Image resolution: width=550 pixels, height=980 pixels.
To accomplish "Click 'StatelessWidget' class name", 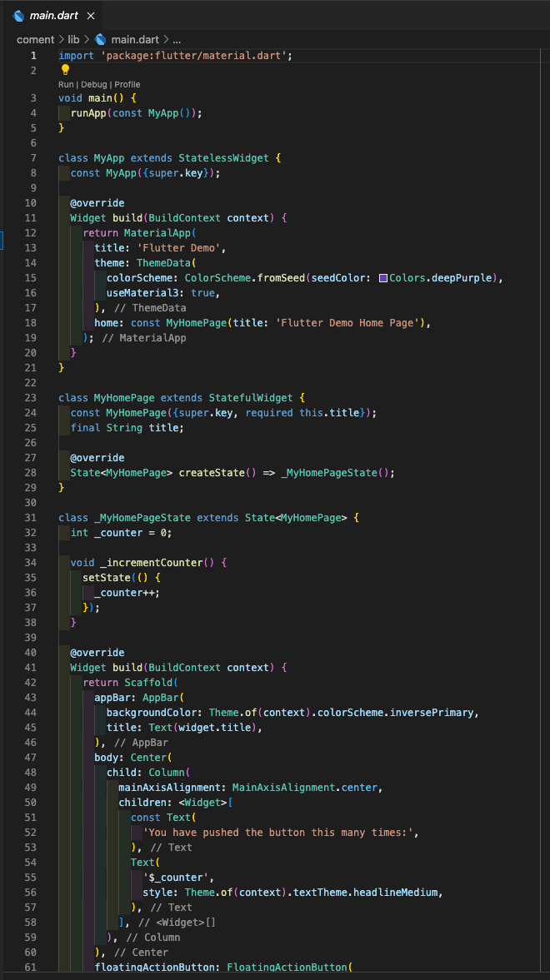I will click(x=223, y=158).
